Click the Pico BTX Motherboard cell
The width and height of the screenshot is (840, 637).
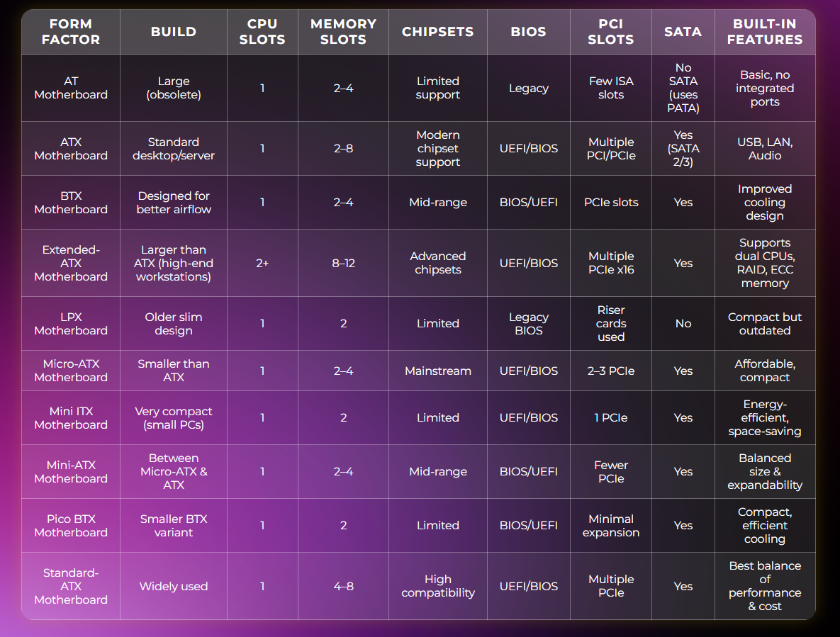[71, 526]
